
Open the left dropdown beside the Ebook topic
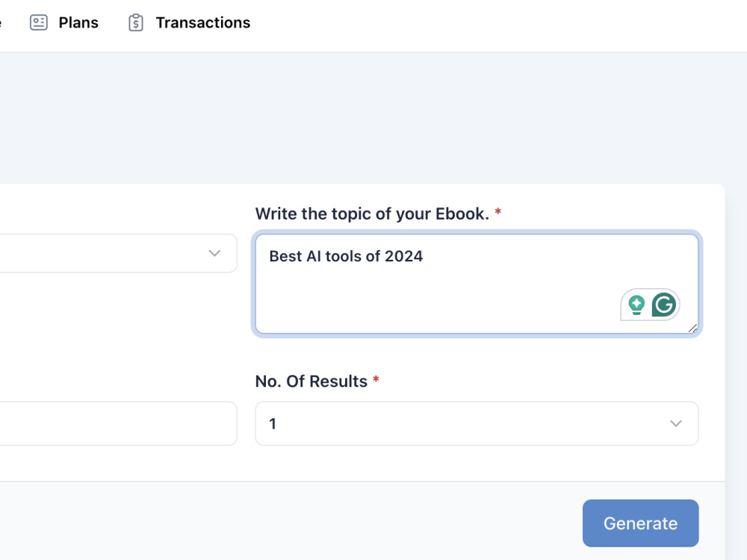click(112, 253)
